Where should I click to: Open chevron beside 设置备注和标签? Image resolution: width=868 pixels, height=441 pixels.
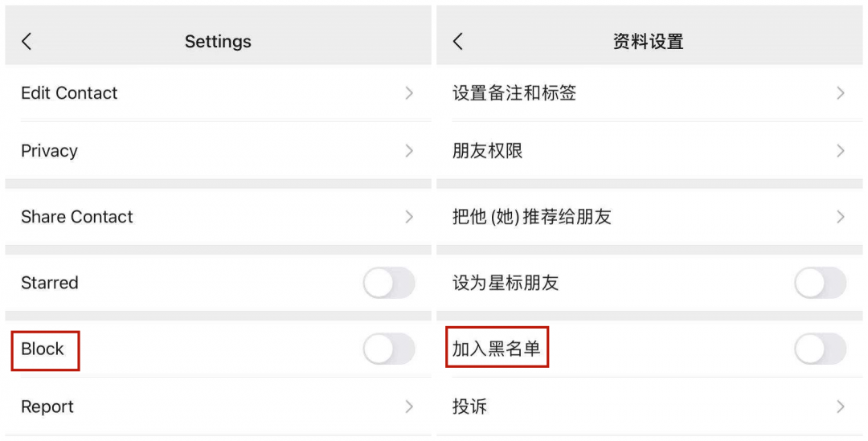841,93
